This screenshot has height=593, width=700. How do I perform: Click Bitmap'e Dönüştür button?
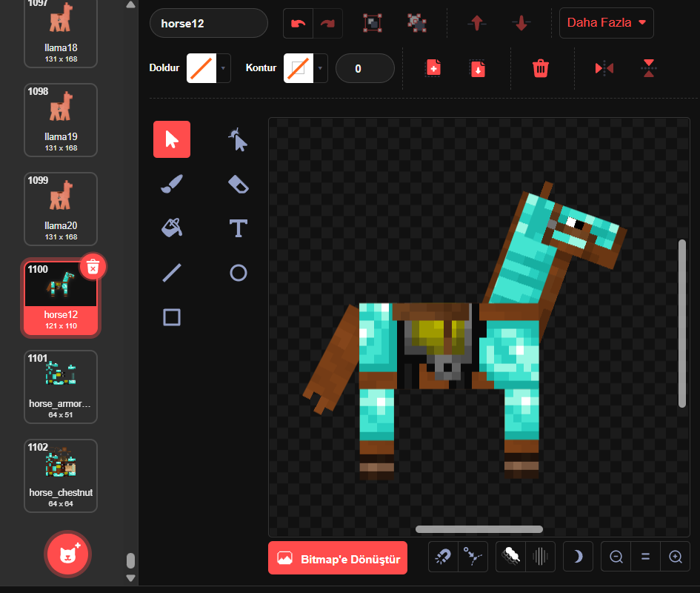point(338,557)
